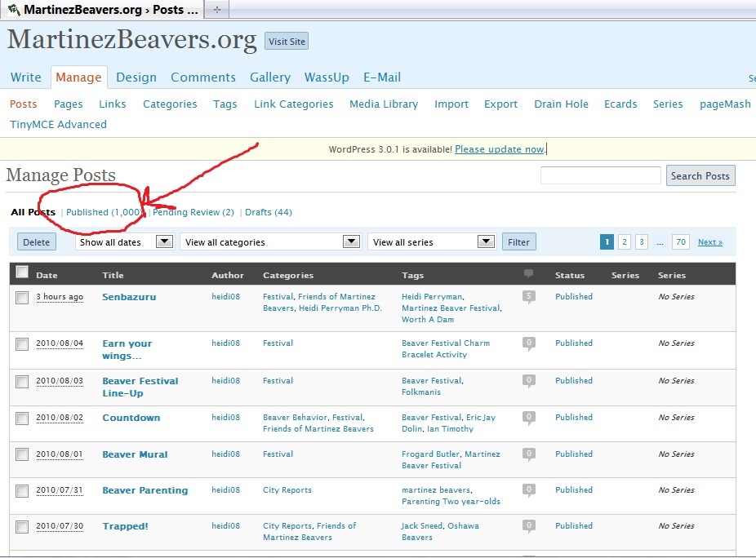Click the Search Posts text field
This screenshot has height=558, width=756.
[x=601, y=175]
